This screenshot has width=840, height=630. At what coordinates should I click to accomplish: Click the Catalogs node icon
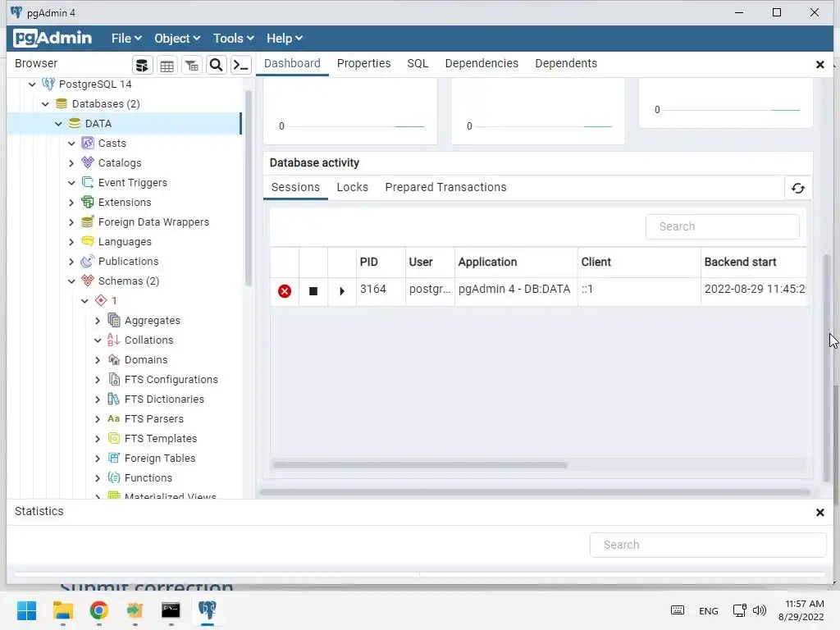(87, 162)
